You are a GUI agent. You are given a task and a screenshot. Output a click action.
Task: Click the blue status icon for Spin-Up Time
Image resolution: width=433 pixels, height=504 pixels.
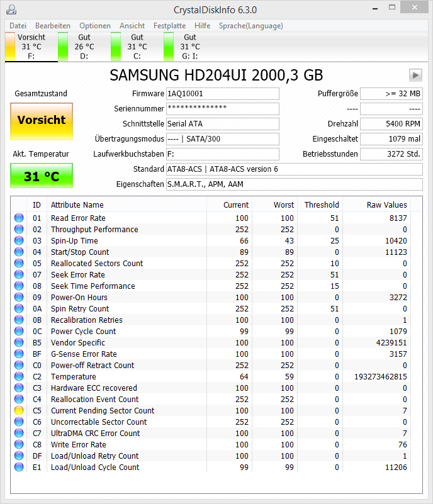point(19,240)
